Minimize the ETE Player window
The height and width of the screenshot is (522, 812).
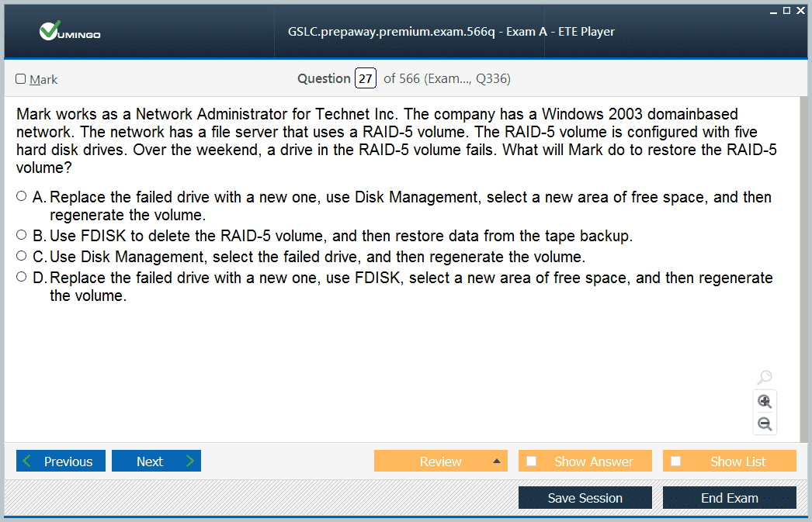click(773, 11)
